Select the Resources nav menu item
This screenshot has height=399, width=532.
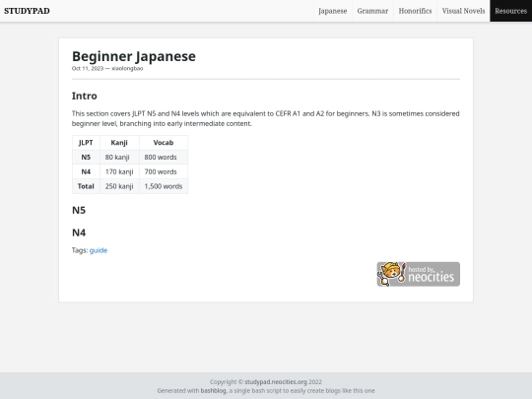[x=510, y=11]
